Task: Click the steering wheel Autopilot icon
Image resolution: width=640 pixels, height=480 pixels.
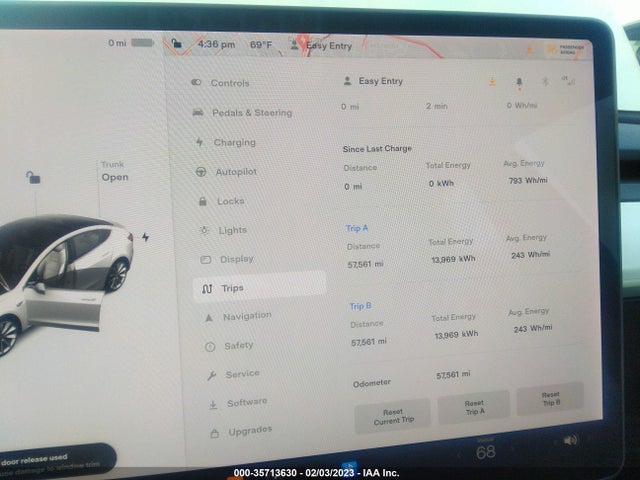Action: pyautogui.click(x=201, y=172)
